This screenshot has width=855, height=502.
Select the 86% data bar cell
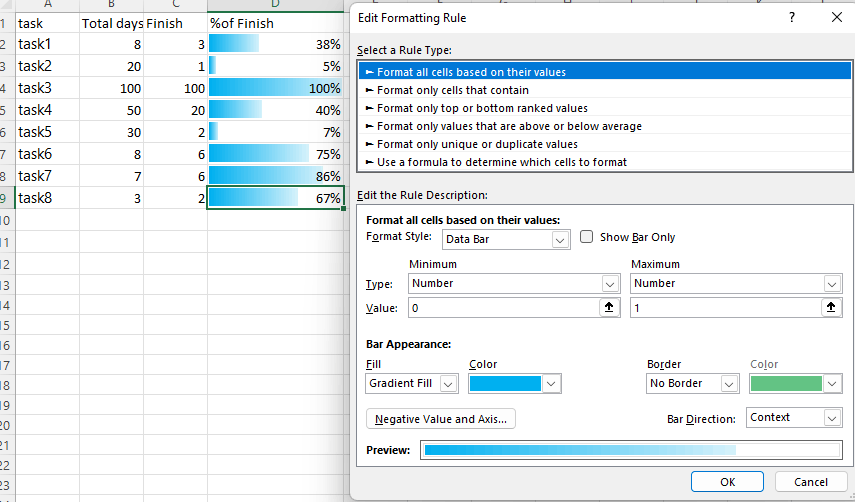275,176
